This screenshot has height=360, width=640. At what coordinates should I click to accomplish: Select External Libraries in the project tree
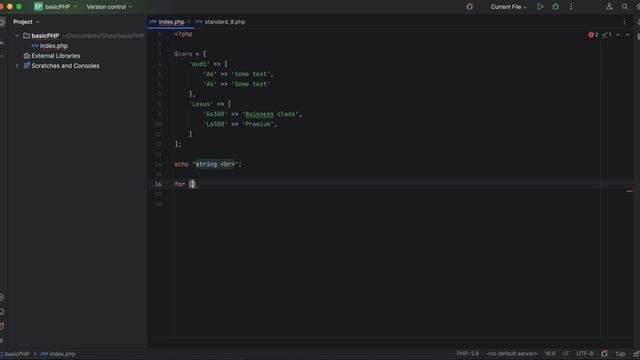point(56,56)
